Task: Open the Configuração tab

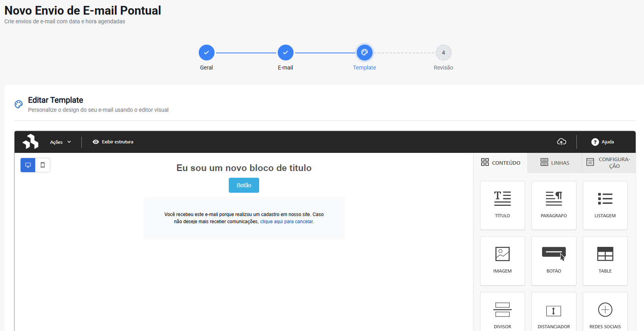Action: point(608,163)
